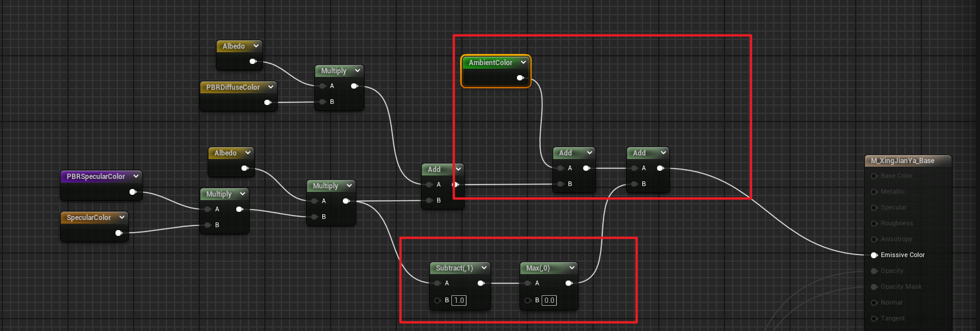Select the M_XingJianYa_Base material node title
Viewport: 980px width, 331px height.
[x=903, y=161]
